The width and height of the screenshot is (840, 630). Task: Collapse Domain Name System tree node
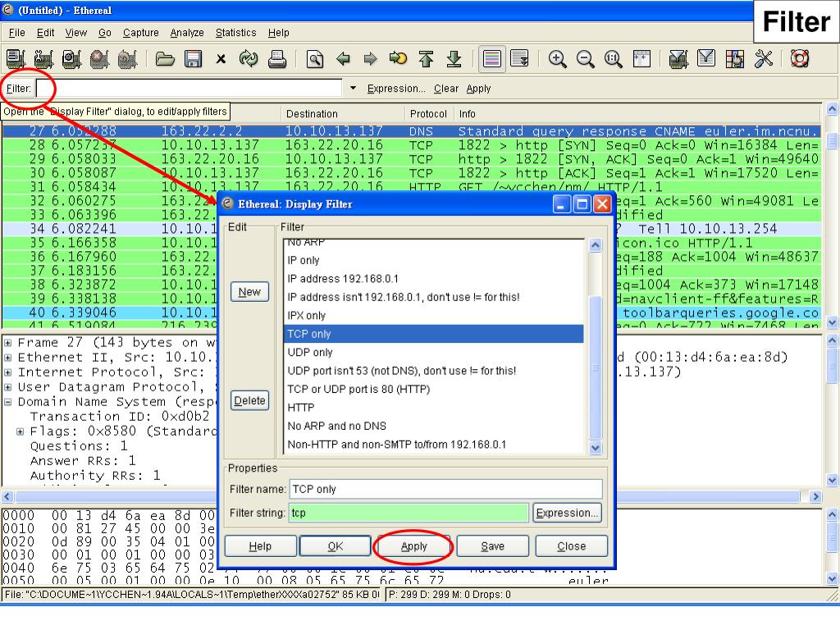(x=8, y=402)
